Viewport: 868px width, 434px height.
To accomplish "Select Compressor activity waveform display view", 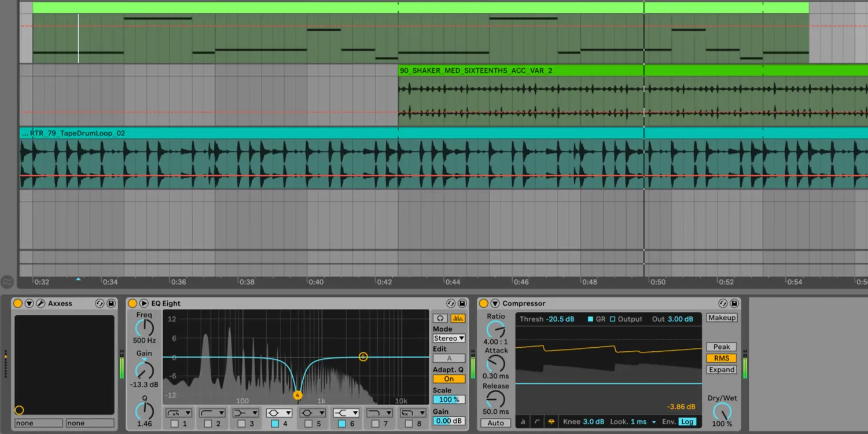I will click(x=551, y=422).
